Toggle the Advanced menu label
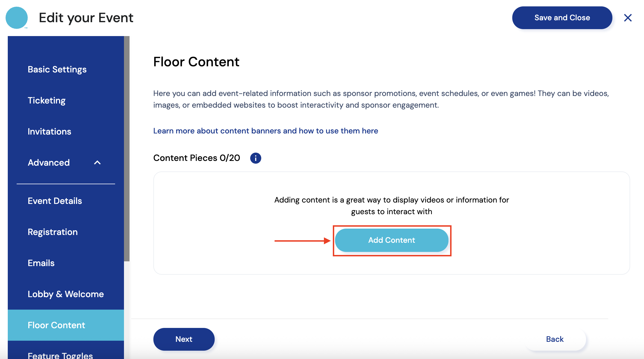The width and height of the screenshot is (644, 359). pyautogui.click(x=49, y=163)
